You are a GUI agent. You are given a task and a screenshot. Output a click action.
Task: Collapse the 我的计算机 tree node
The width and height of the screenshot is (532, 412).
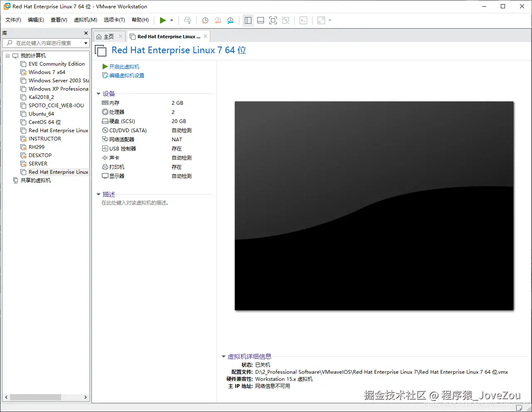tap(7, 56)
